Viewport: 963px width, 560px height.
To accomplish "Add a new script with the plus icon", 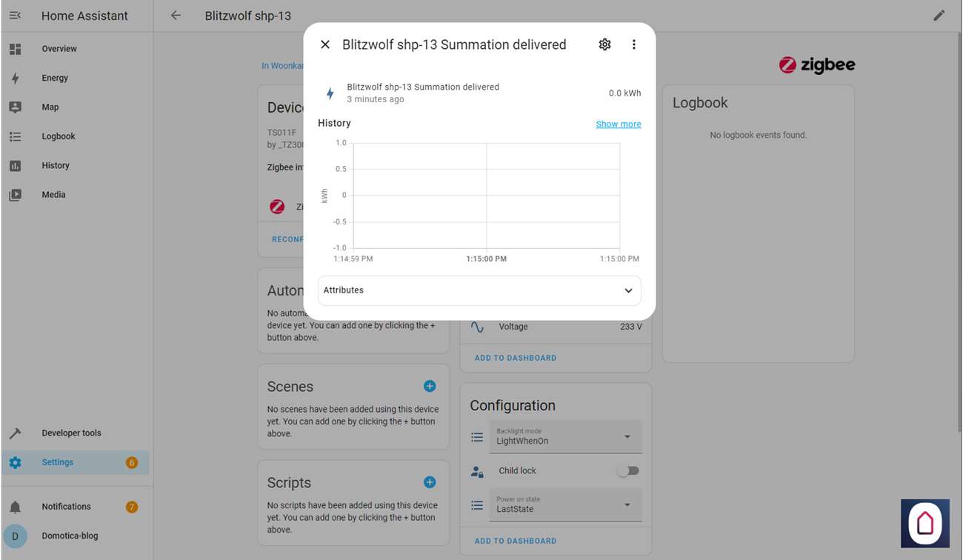I will click(x=430, y=482).
